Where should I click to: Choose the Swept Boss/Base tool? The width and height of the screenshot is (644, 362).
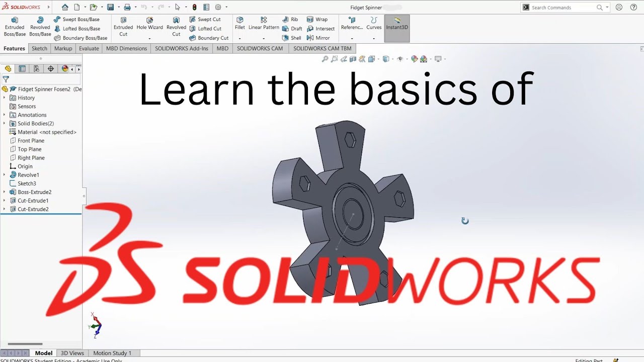tap(76, 20)
